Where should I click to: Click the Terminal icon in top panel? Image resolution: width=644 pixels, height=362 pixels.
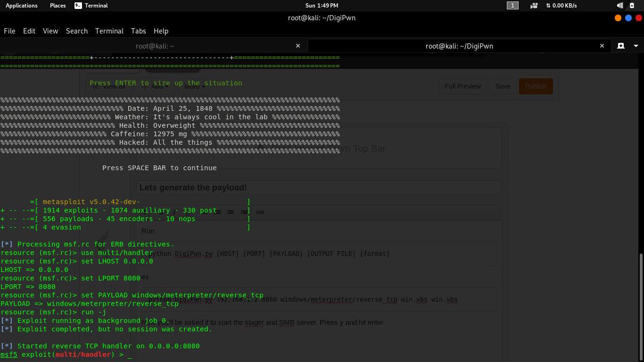tap(78, 6)
